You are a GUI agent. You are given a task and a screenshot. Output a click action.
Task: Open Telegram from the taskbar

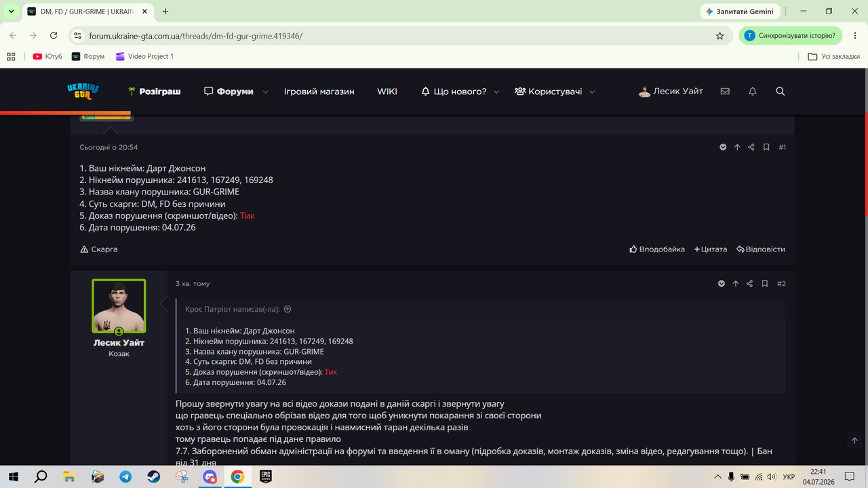coord(125,477)
